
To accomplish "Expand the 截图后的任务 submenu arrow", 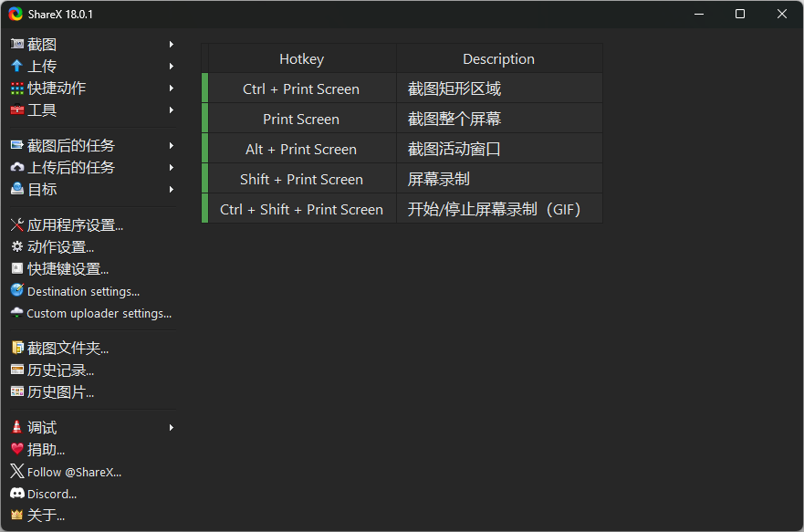I will tap(172, 146).
